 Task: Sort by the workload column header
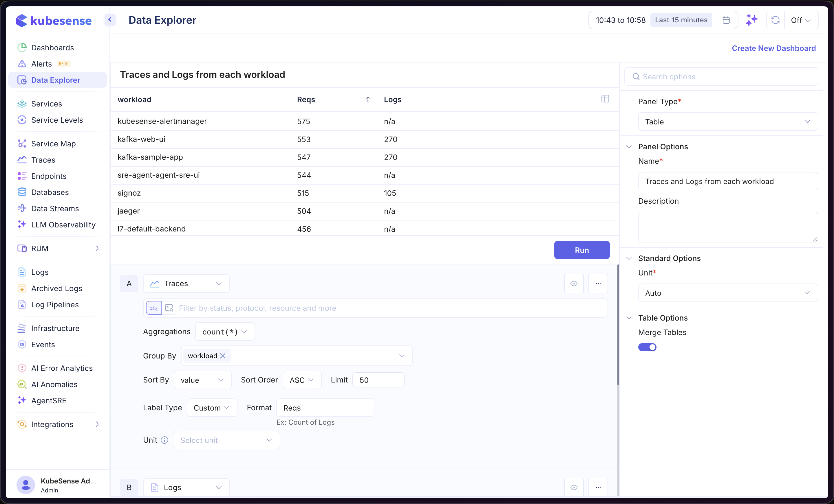[134, 100]
